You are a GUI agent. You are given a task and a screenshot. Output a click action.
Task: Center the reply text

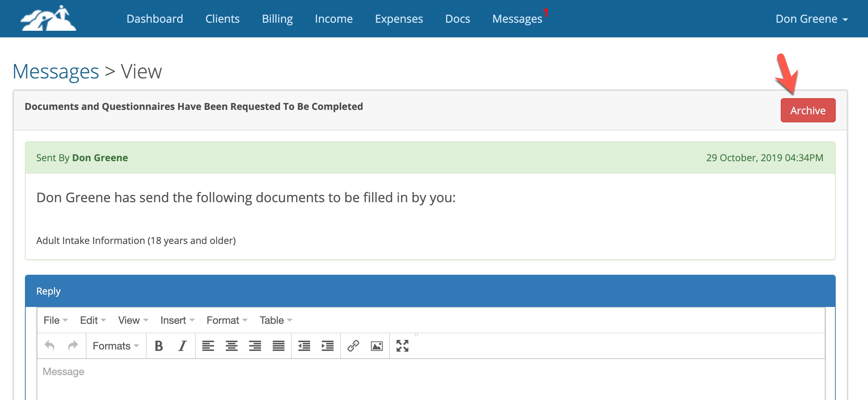tap(232, 345)
